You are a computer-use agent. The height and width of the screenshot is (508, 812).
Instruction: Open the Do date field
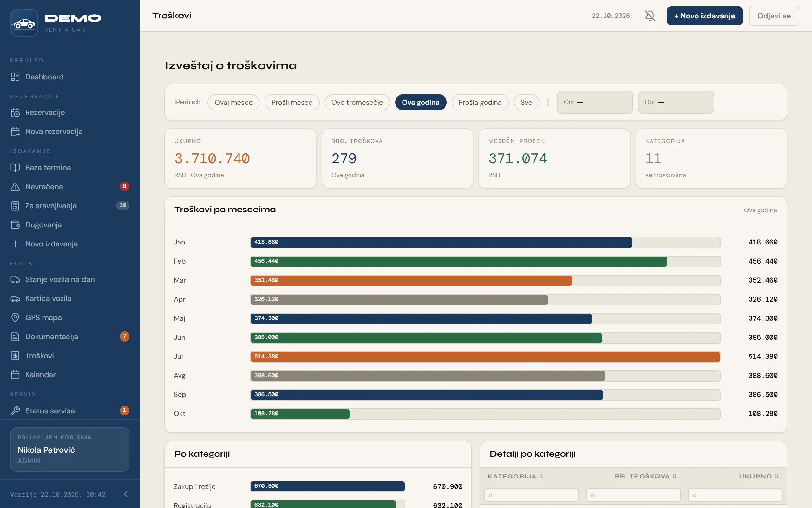(676, 102)
